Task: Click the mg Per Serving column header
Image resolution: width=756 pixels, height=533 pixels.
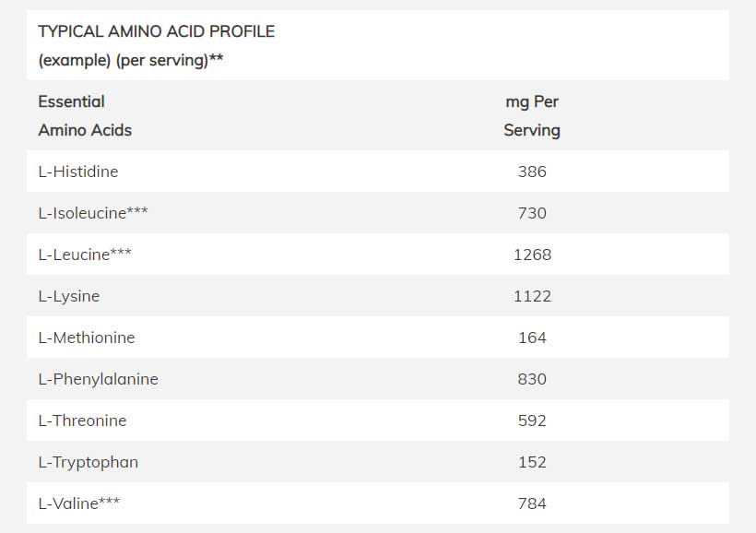Action: tap(532, 116)
